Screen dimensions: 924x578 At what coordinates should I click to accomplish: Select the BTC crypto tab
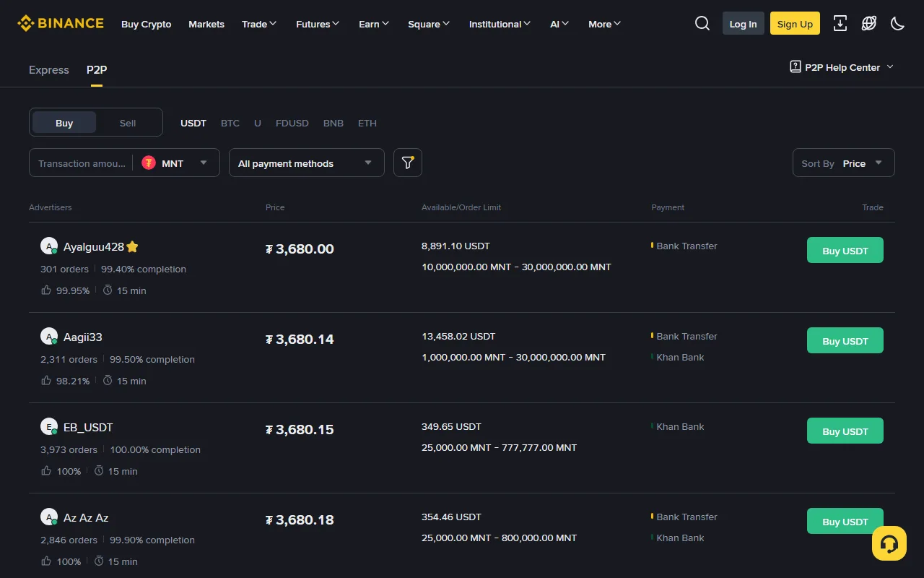pos(230,123)
